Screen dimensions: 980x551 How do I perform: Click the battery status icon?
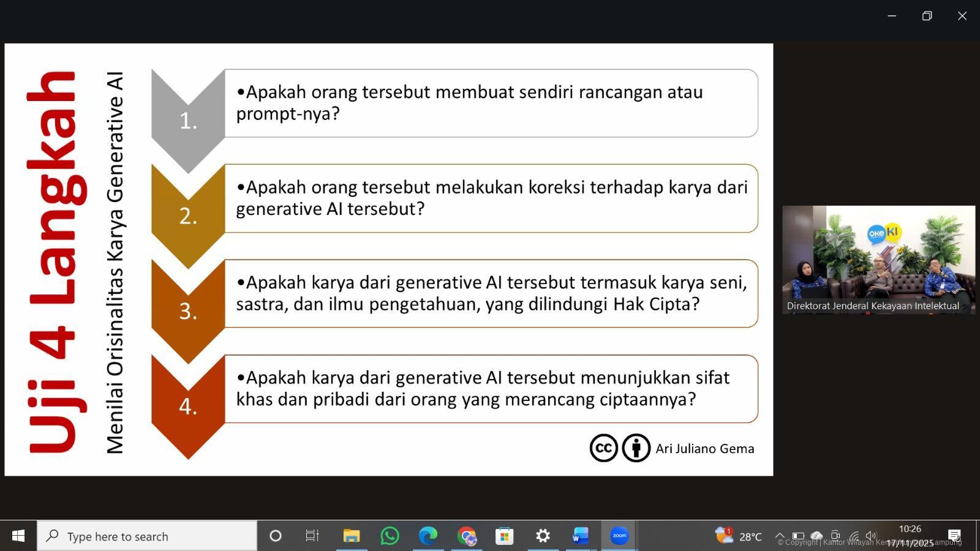pos(798,536)
